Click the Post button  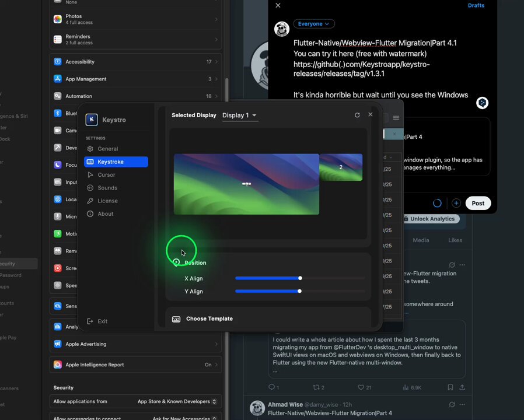click(478, 203)
